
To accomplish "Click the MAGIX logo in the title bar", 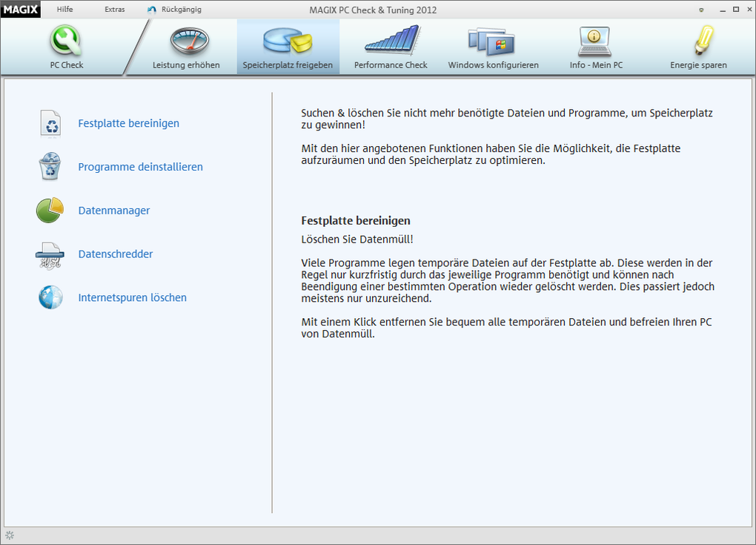I will pos(21,9).
